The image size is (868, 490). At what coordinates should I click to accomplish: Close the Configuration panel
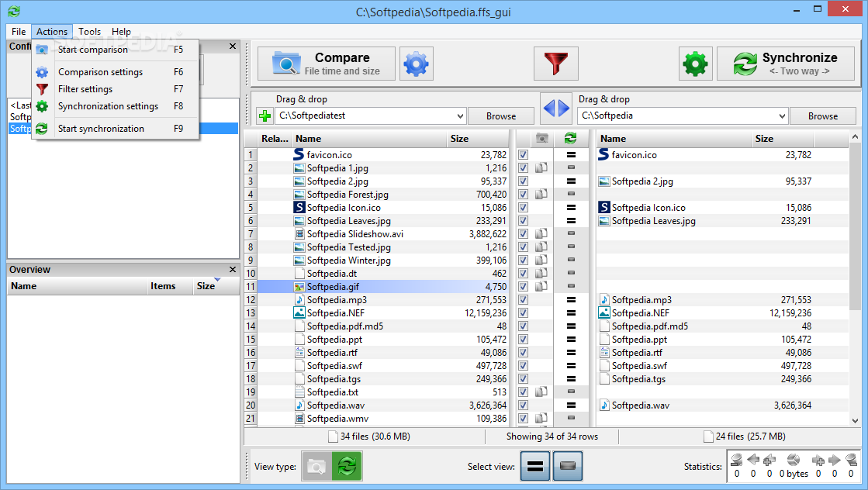[x=233, y=47]
